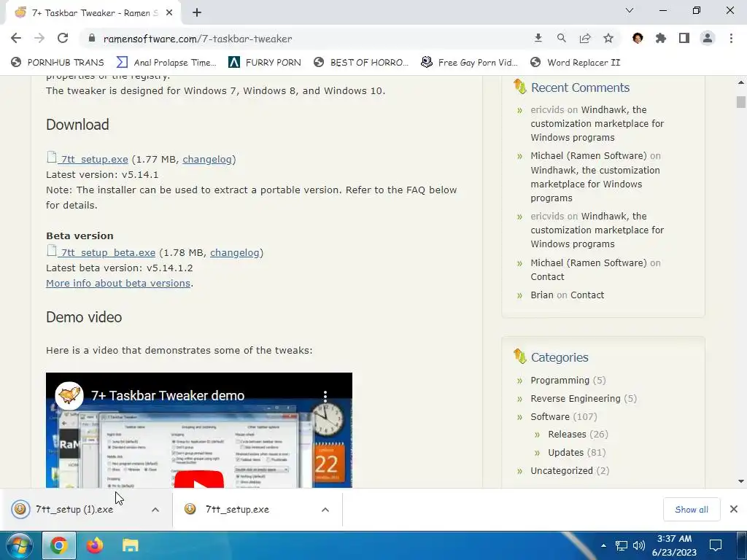747x560 pixels.
Task: Open the tab search dropdown arrow
Action: tap(630, 10)
